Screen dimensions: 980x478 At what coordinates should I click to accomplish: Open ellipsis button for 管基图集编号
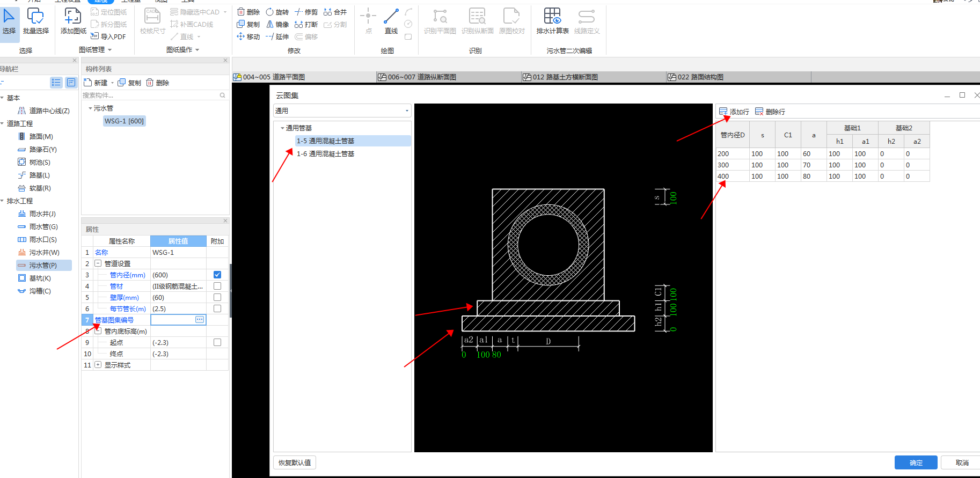tap(200, 320)
